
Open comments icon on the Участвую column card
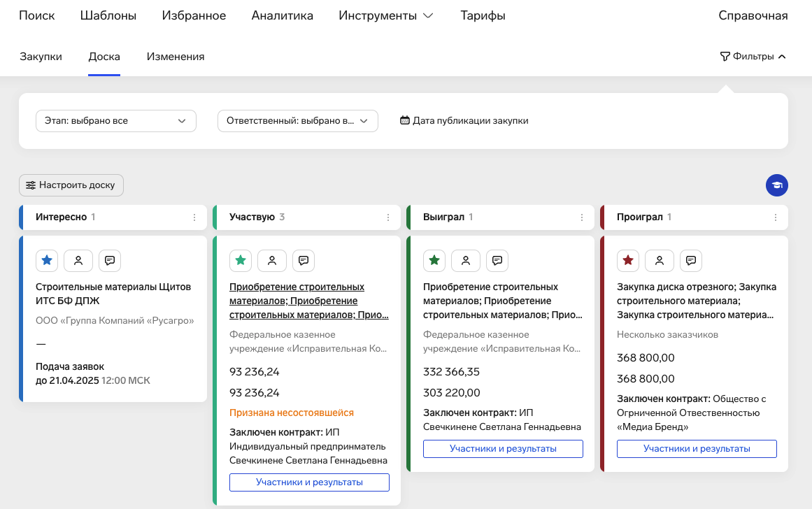(304, 261)
